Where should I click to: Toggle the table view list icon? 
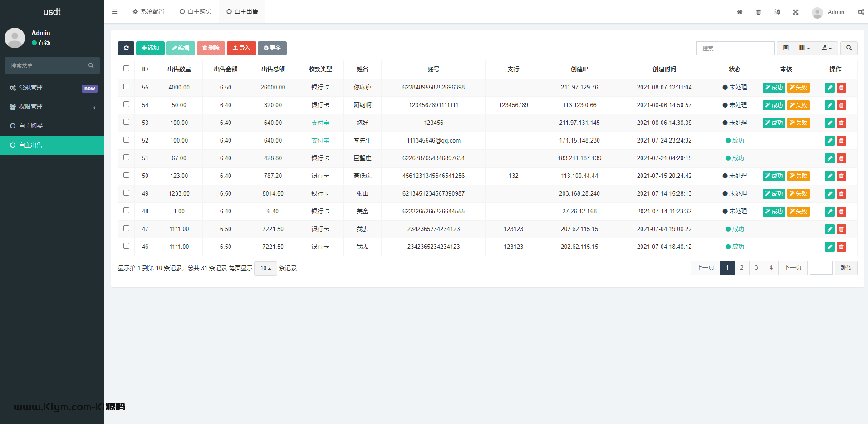tap(785, 48)
